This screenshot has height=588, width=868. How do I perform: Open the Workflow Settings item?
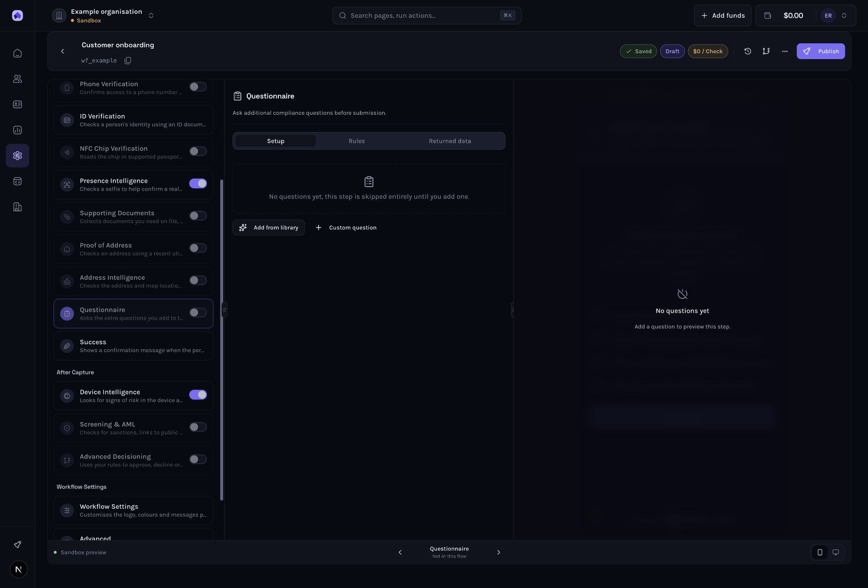coord(134,510)
